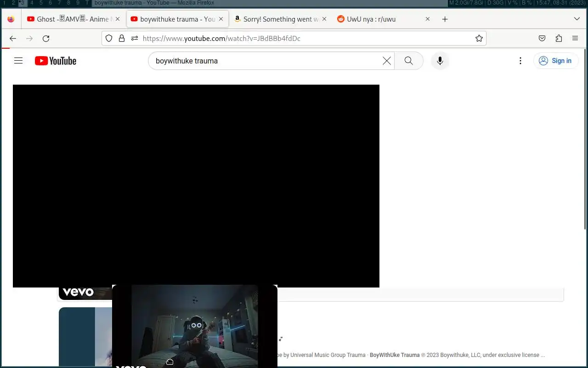Close the Amazon Sorry tab
This screenshot has height=368, width=588.
coord(324,19)
